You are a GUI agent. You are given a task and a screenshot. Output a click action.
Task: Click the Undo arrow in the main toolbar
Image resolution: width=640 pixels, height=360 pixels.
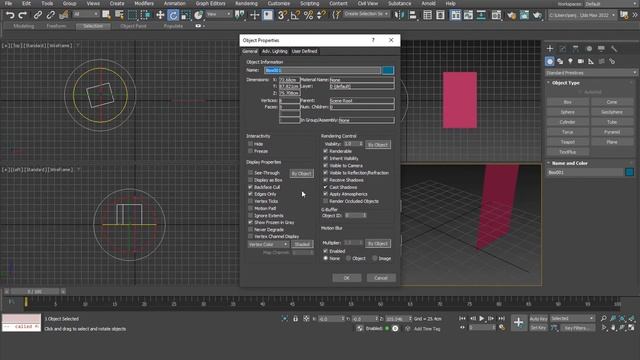point(10,15)
